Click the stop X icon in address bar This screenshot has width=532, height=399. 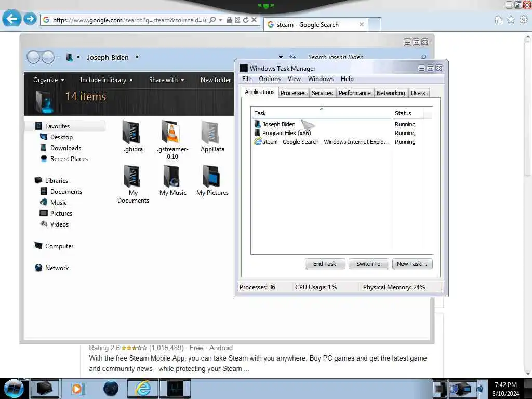click(x=254, y=20)
